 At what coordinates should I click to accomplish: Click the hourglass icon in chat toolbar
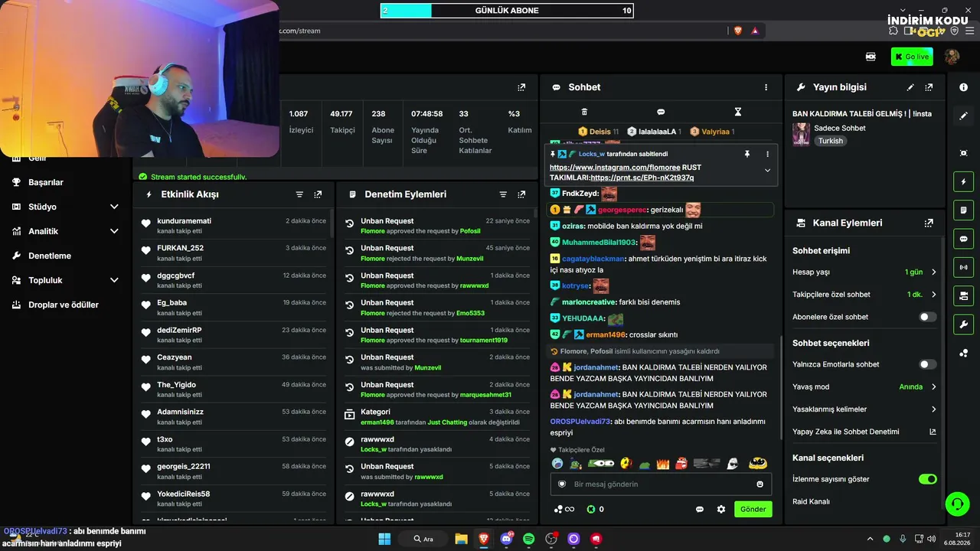point(738,112)
